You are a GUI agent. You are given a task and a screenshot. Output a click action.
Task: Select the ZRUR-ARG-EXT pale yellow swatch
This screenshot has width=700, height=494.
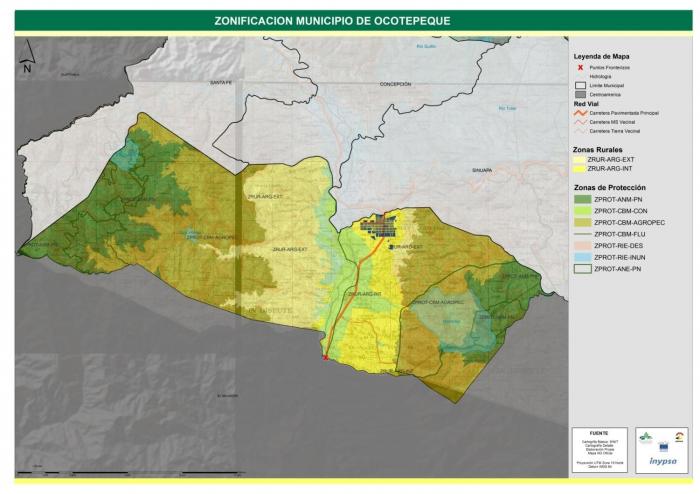point(579,160)
